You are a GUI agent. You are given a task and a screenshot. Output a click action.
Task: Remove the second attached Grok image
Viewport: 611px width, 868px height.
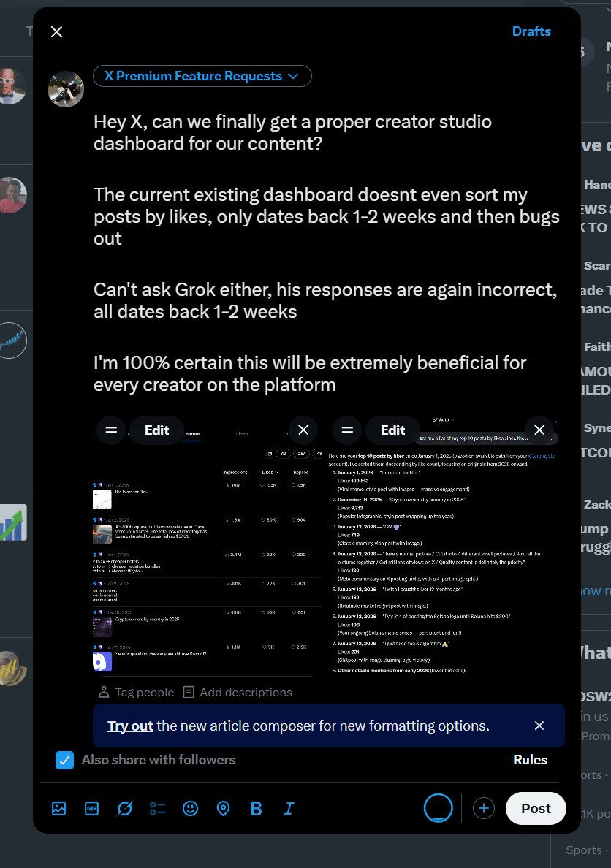(x=539, y=430)
